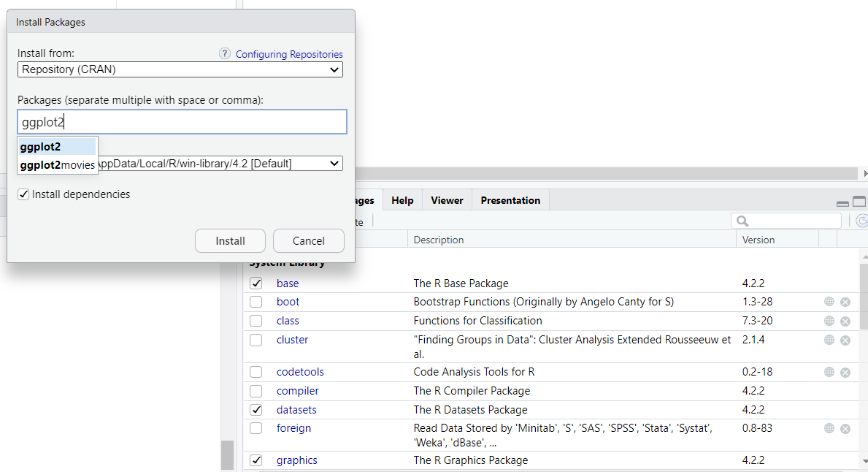The height and width of the screenshot is (472, 868).
Task: Click the down arrow of the packages list scrollbar
Action: tap(864, 462)
